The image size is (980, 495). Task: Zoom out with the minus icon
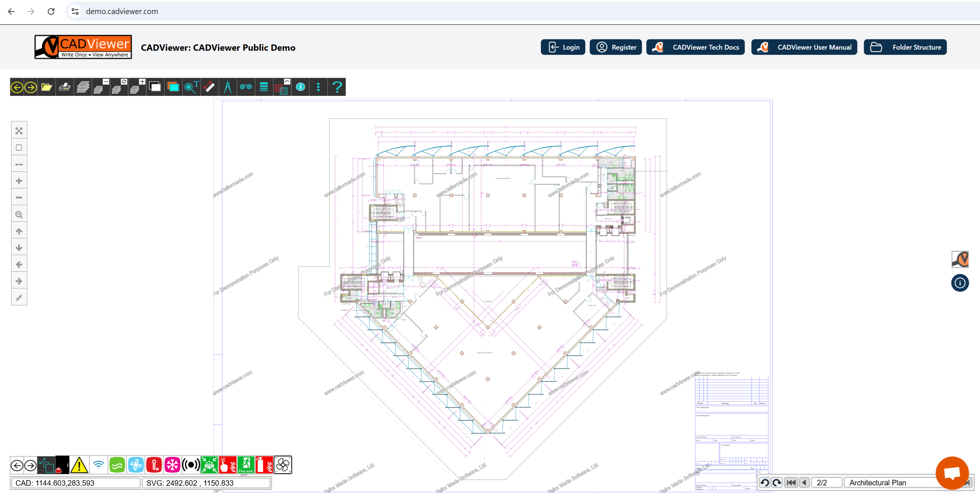pyautogui.click(x=19, y=198)
